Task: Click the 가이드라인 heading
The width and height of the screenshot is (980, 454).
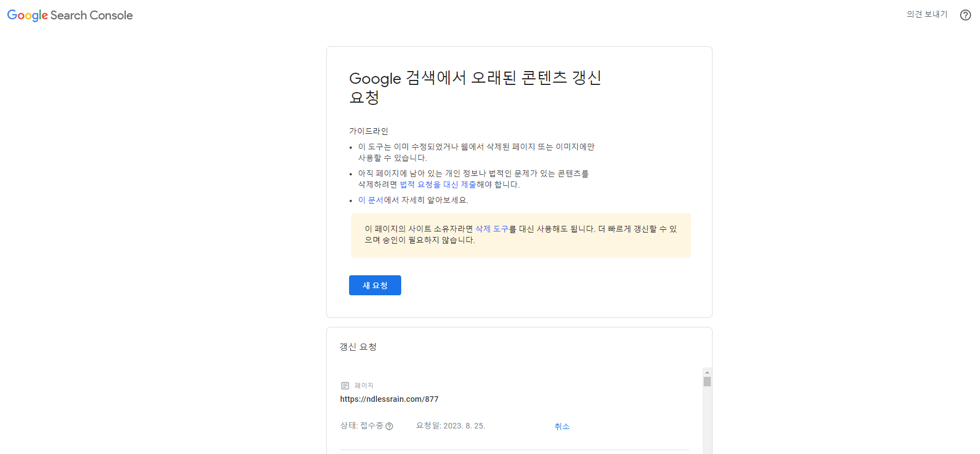Action: (x=368, y=132)
